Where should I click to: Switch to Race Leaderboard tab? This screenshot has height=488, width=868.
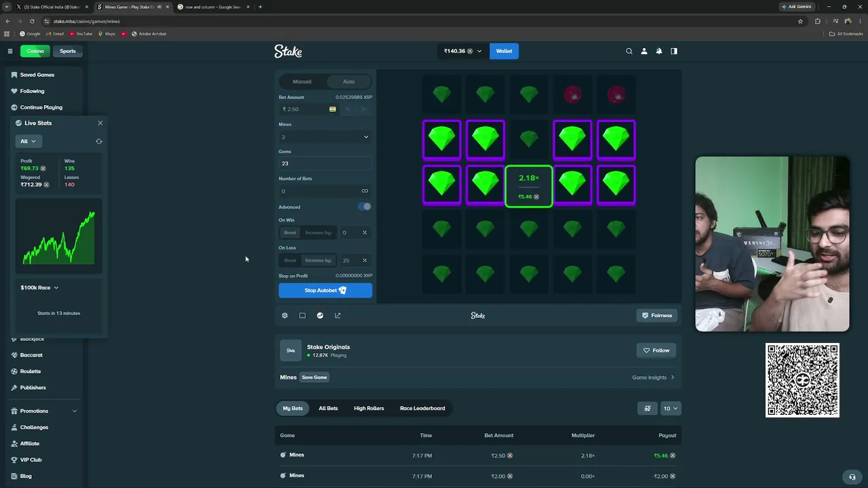(422, 408)
